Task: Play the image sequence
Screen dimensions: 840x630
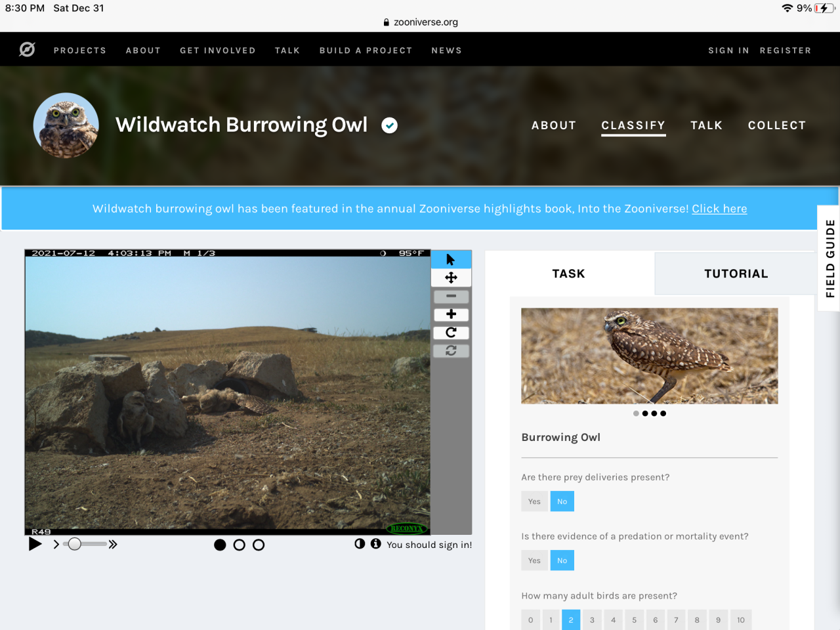Action: pyautogui.click(x=35, y=544)
